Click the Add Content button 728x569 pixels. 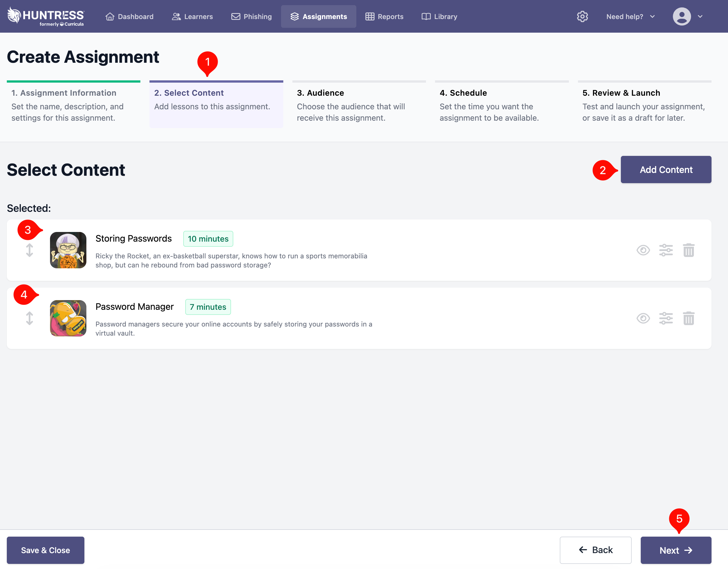tap(666, 170)
